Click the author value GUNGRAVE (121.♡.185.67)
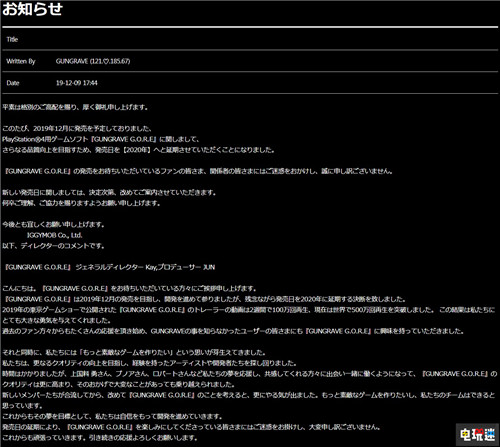The width and height of the screenshot is (500, 447). (x=93, y=61)
